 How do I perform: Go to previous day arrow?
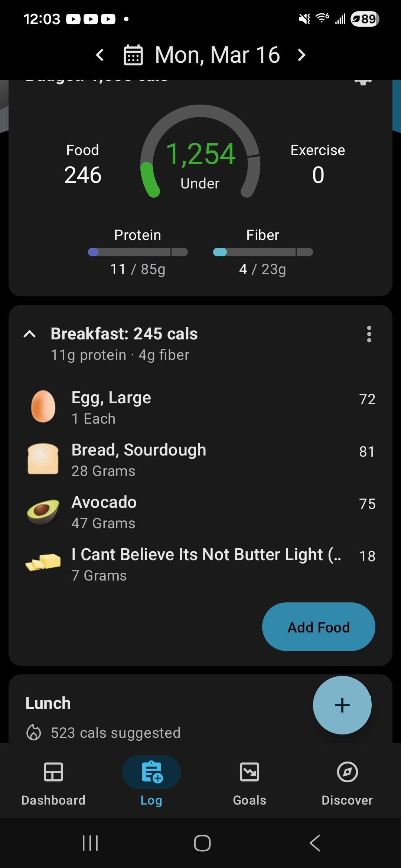pos(100,55)
